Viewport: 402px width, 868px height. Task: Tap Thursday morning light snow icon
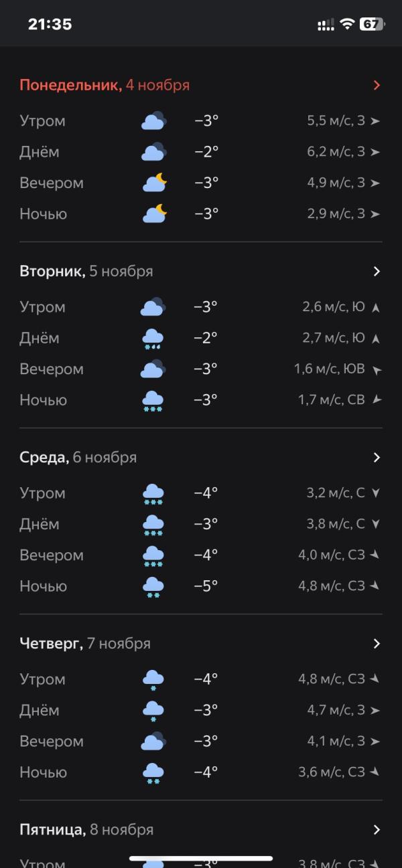153,680
